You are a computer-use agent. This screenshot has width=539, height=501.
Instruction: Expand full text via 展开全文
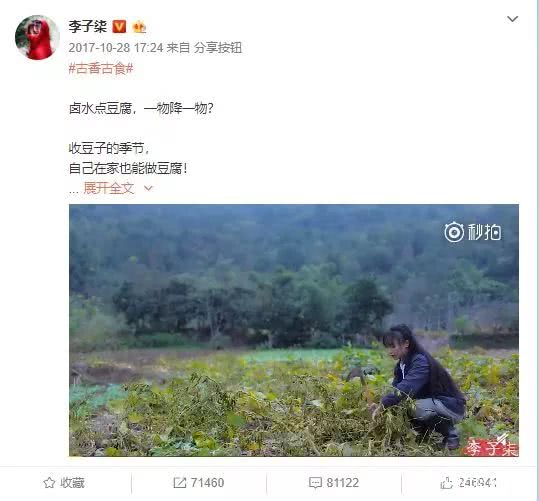coord(109,188)
